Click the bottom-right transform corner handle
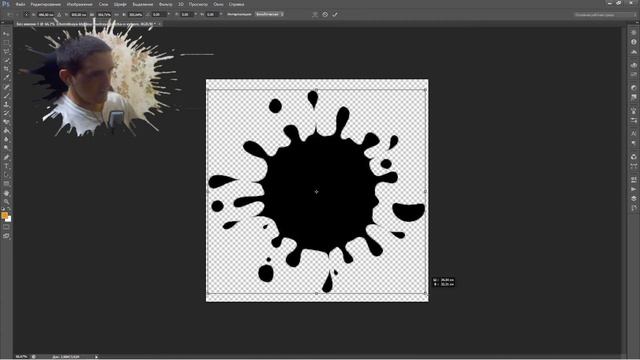Image resolution: width=640 pixels, height=360 pixels. pos(426,293)
